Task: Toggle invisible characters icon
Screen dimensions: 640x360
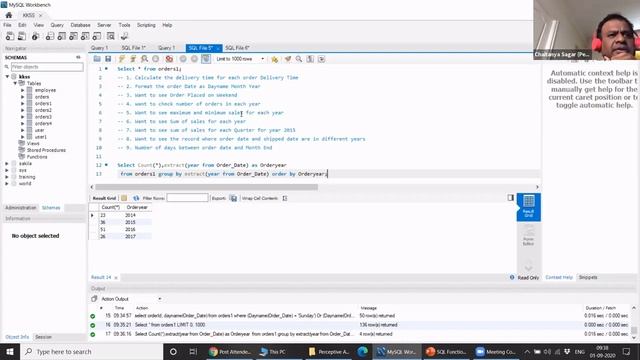Action: 310,59
